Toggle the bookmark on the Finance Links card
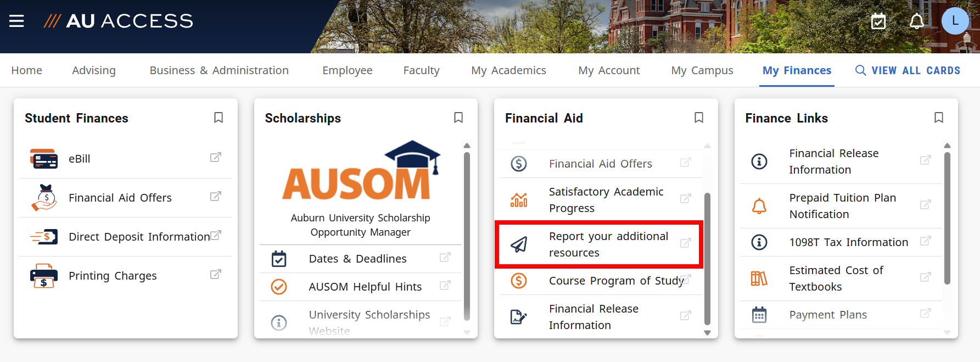This screenshot has height=362, width=980. pos(939,118)
